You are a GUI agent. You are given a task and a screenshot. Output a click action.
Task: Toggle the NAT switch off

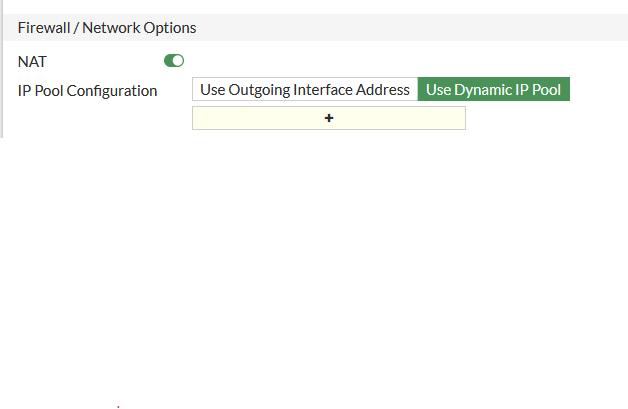[x=174, y=61]
